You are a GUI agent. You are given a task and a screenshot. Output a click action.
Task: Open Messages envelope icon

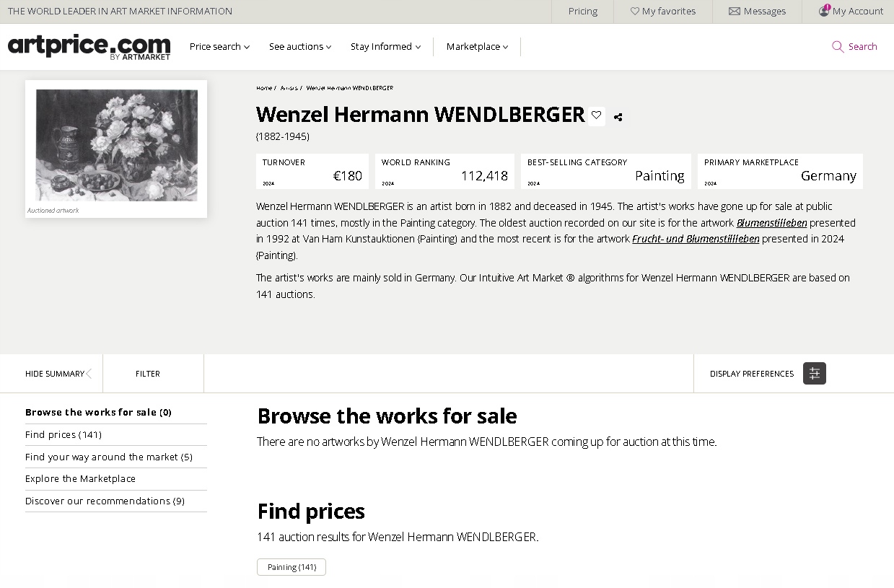[x=735, y=12]
